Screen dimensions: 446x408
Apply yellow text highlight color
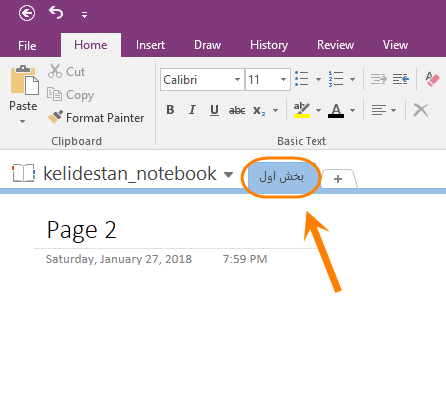(302, 110)
